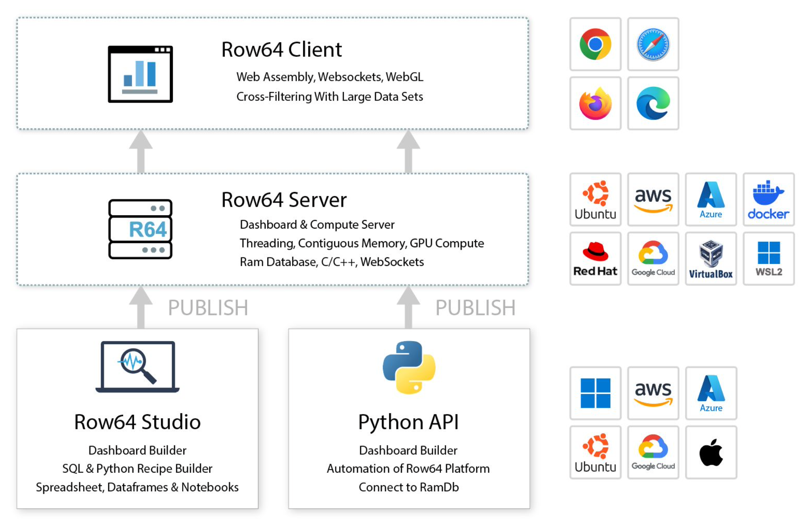
Task: Click 'Connect to RamDb' text
Action: pyautogui.click(x=409, y=487)
